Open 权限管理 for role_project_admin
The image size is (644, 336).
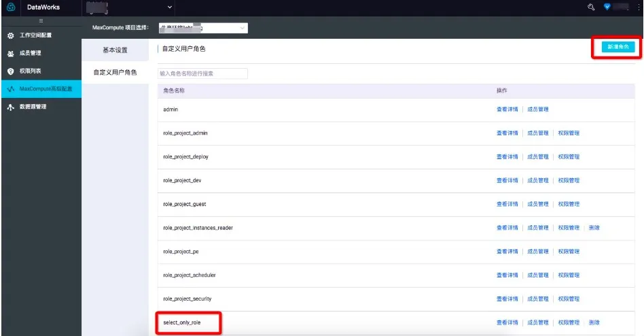(569, 133)
